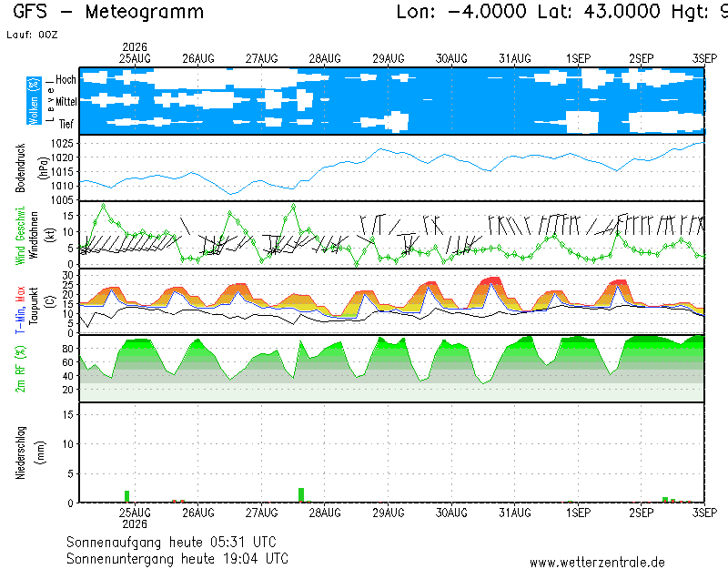This screenshot has height=569, width=728.
Task: Click the Bodendruck axis title
Action: [20, 168]
